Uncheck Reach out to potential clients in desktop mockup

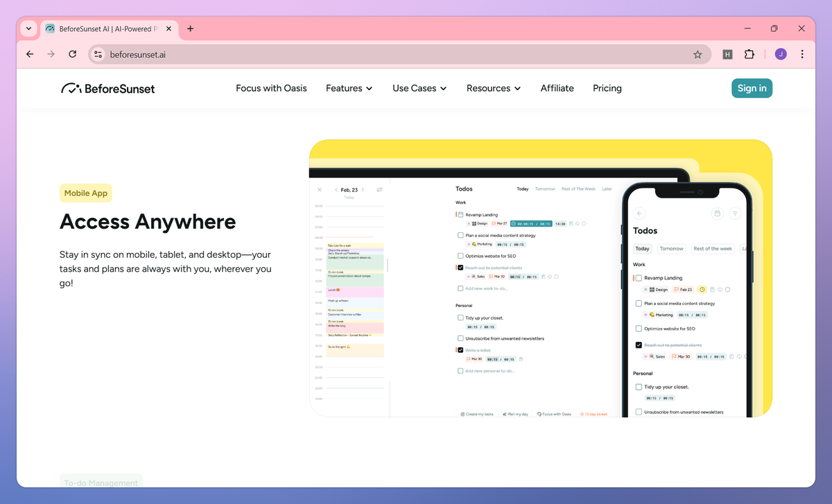point(460,267)
